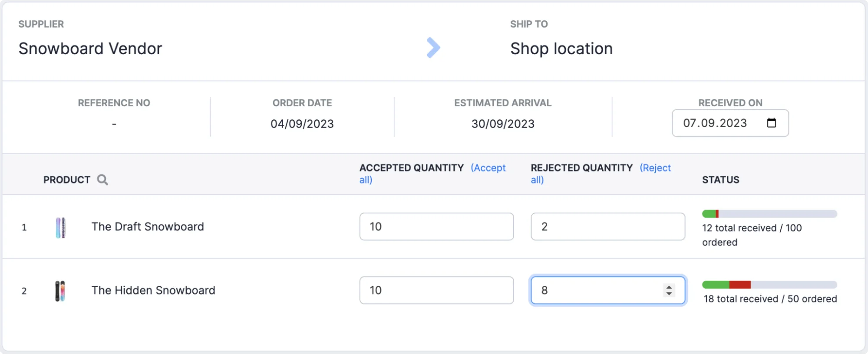Click the estimated arrival 30/09/2023
This screenshot has width=868, height=354.
503,124
